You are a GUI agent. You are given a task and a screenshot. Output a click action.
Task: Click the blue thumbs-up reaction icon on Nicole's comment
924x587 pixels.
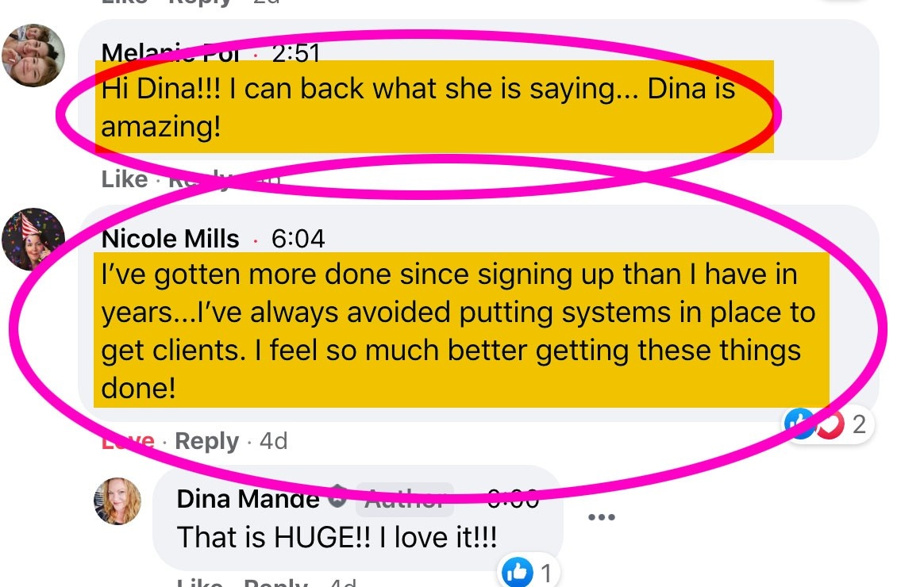pyautogui.click(x=799, y=424)
